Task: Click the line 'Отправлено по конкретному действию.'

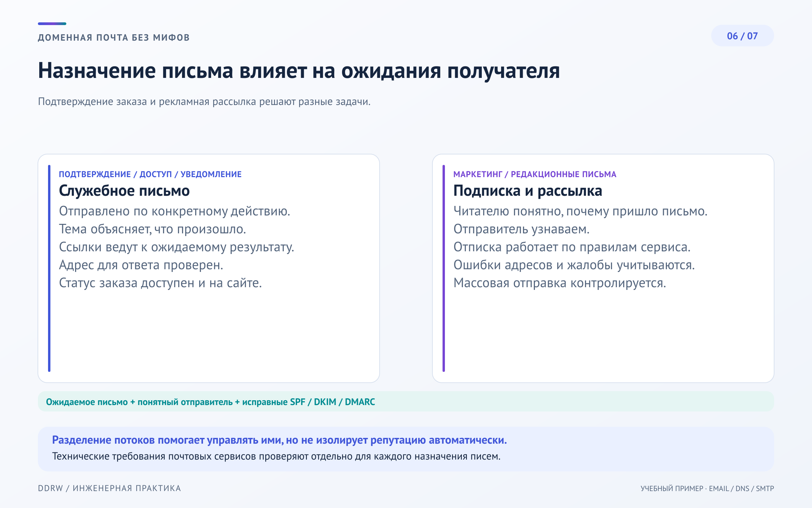Action: (x=175, y=211)
